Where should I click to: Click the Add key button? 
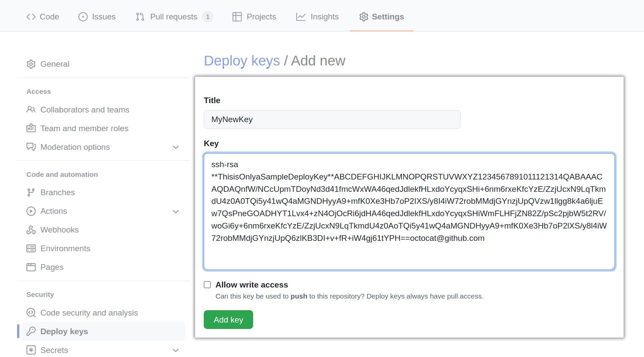coord(228,320)
